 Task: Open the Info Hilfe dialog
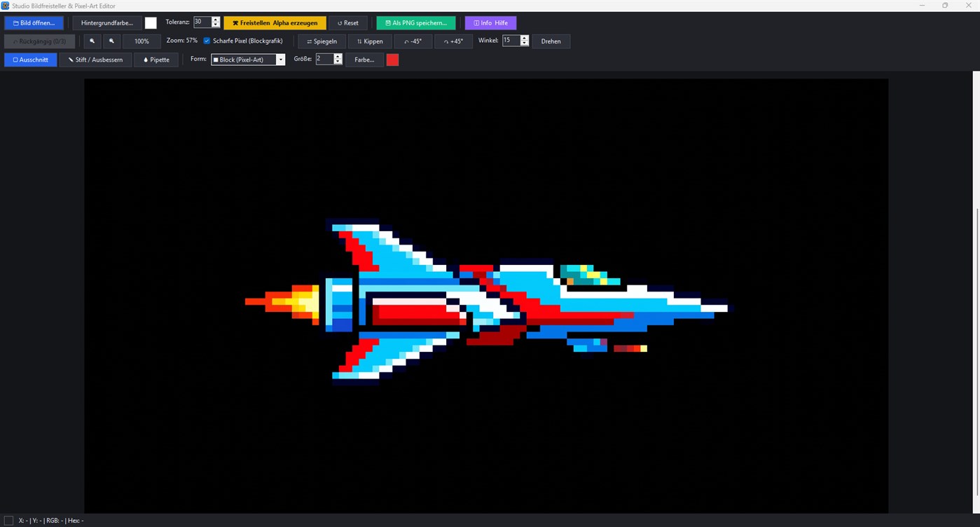point(490,23)
